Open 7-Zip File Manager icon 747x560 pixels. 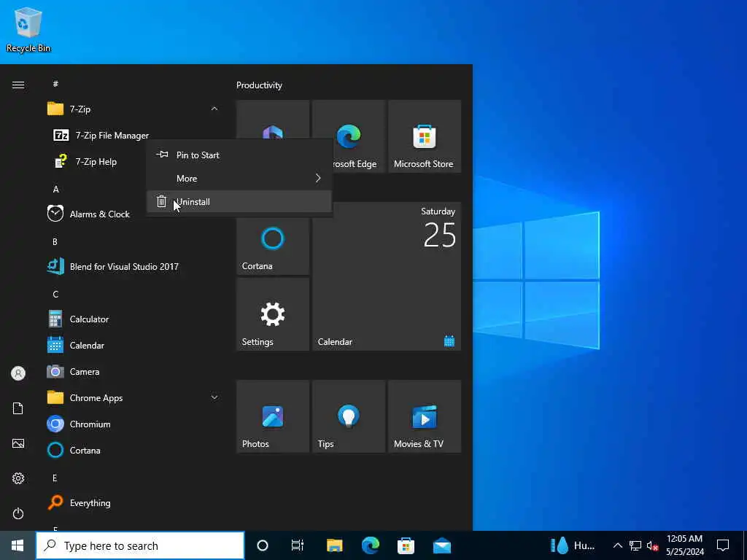[x=61, y=135]
